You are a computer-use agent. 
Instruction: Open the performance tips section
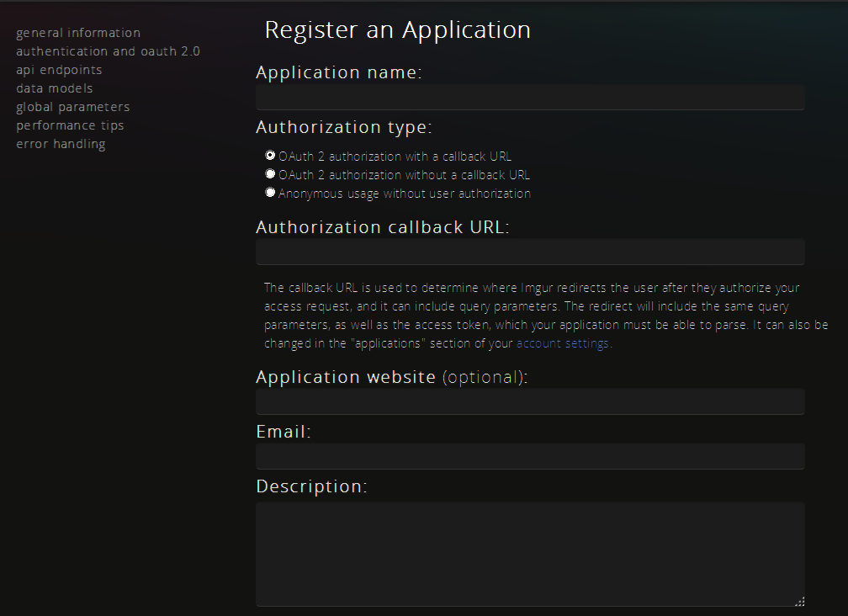tap(70, 125)
